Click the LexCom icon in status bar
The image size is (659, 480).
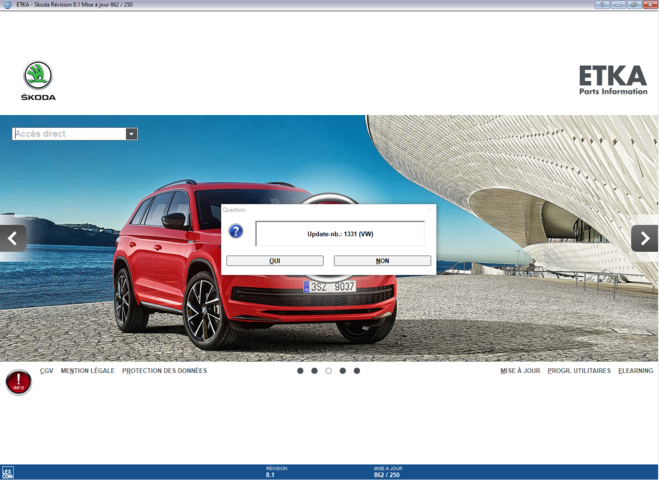tap(7, 472)
